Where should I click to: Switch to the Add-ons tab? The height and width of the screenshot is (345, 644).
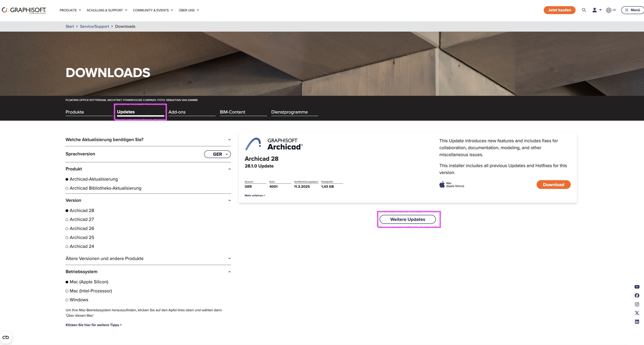[x=192, y=112]
